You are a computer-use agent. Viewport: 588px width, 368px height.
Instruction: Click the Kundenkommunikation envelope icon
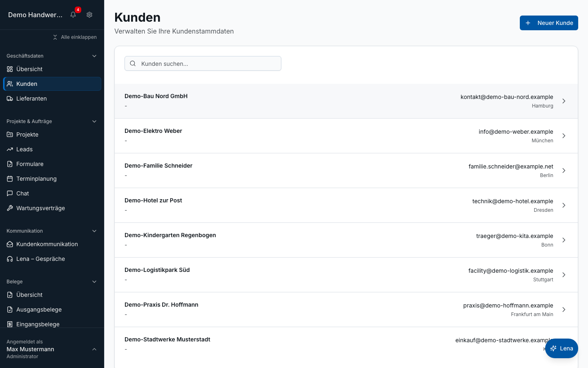click(x=10, y=244)
